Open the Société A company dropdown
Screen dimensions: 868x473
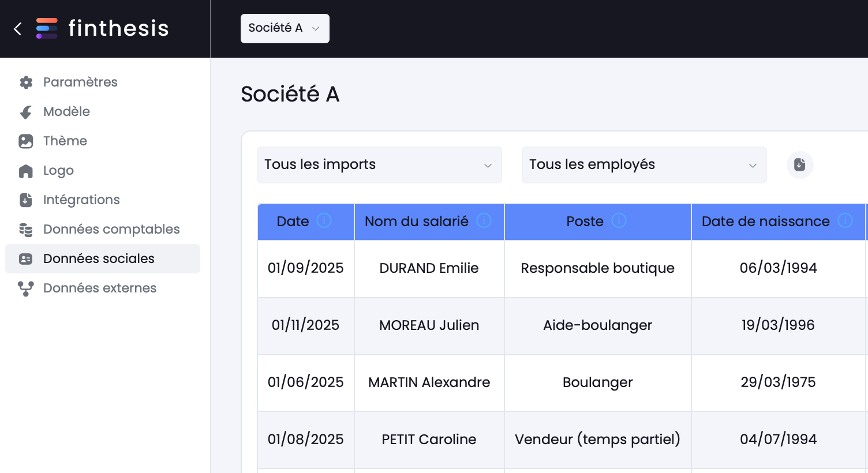[285, 28]
